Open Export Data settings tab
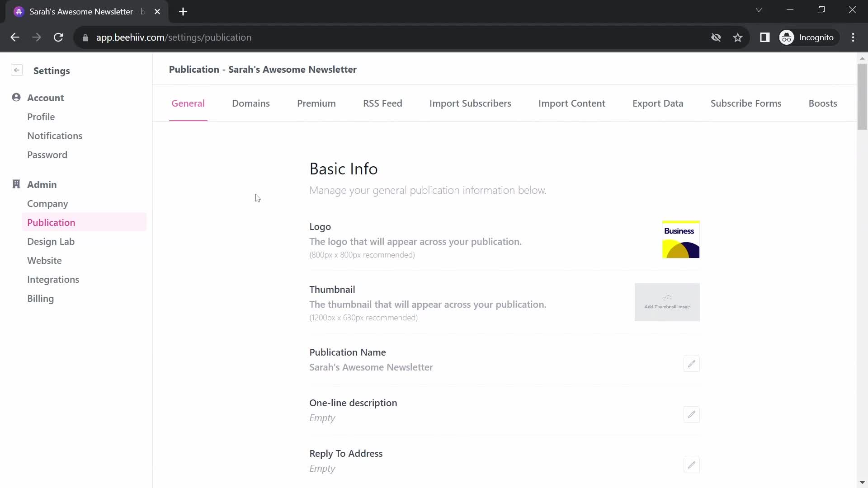The width and height of the screenshot is (868, 488). pos(658,103)
